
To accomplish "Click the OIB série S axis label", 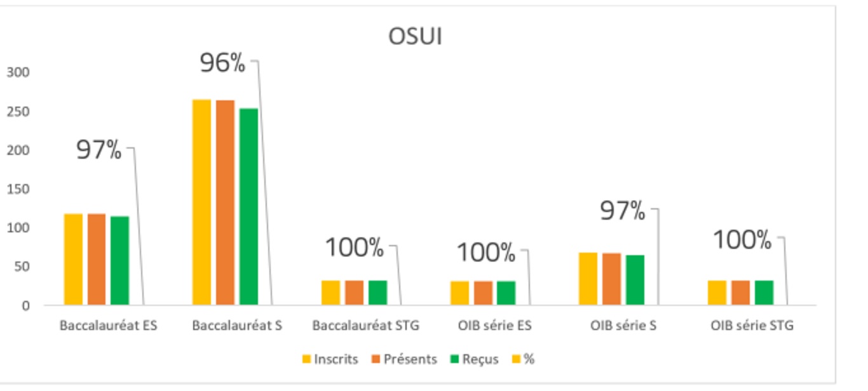I will click(623, 326).
